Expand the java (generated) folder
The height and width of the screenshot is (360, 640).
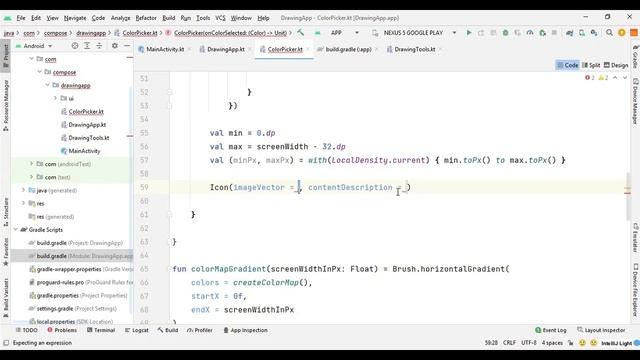(x=23, y=190)
